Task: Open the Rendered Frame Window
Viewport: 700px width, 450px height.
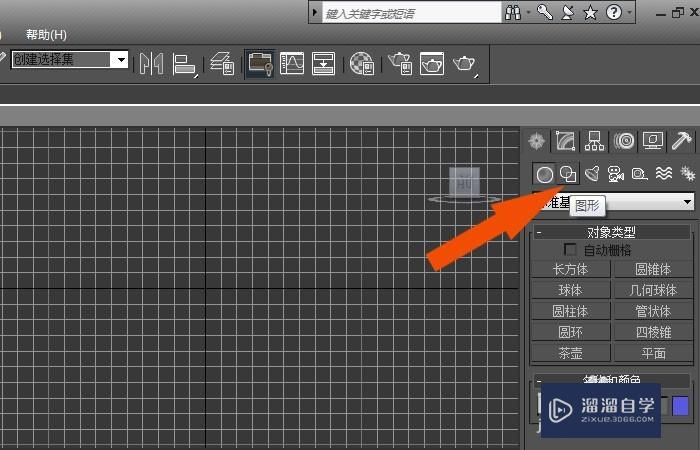Action: tap(432, 63)
